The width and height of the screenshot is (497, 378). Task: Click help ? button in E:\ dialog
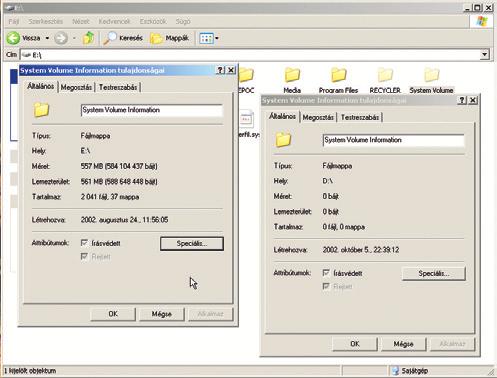point(220,70)
